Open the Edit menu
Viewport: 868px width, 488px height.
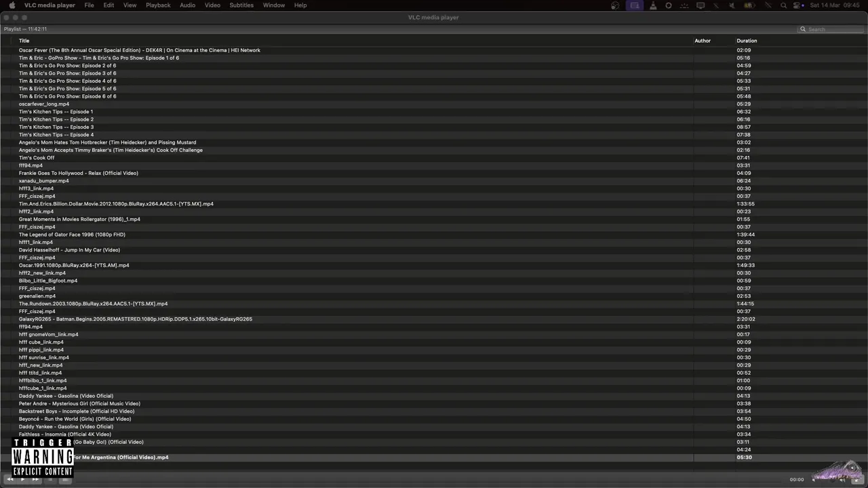[x=108, y=5]
